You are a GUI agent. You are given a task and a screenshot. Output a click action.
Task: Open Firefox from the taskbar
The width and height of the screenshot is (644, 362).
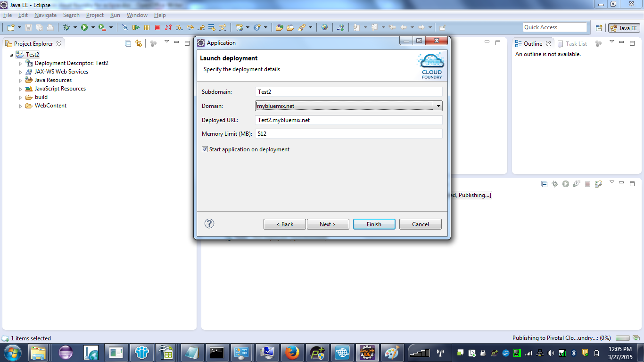(x=292, y=352)
